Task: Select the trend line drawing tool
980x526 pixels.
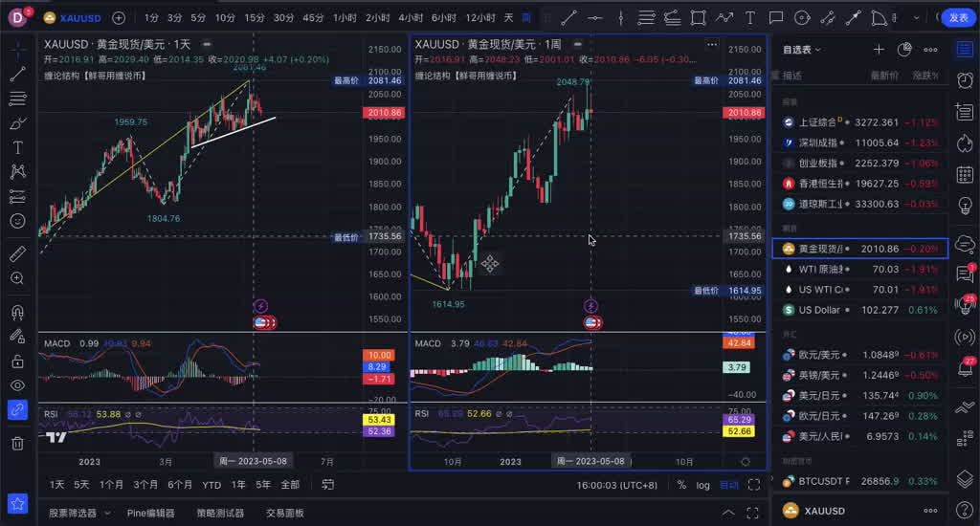Action: tap(17, 74)
